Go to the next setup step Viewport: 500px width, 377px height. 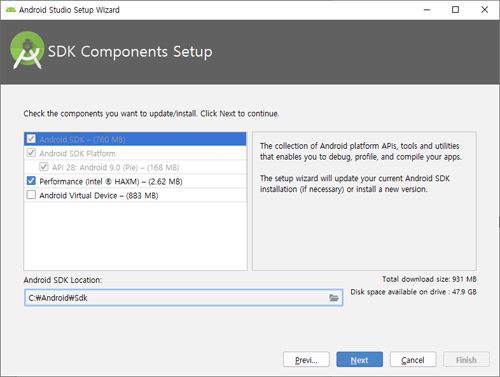coord(360,359)
